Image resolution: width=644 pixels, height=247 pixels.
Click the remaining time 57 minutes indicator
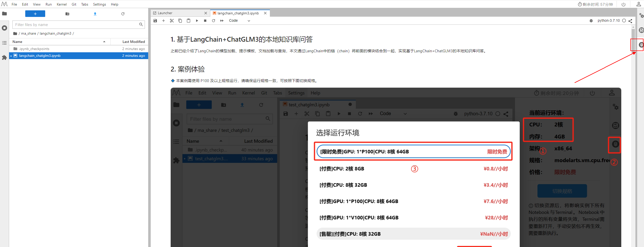[x=595, y=4]
